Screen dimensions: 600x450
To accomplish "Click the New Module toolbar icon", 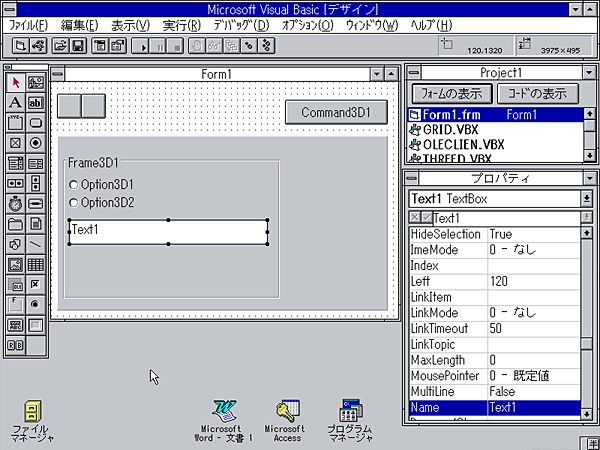I will tap(38, 46).
